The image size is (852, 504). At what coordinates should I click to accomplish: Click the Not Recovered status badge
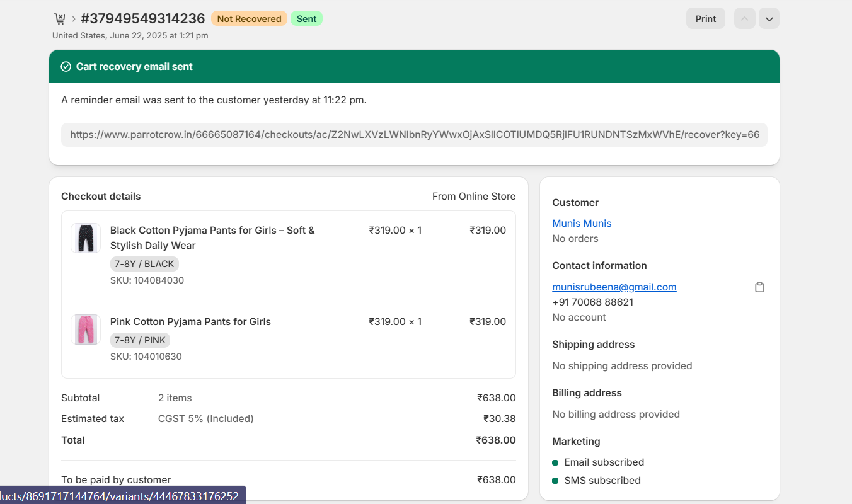pos(249,19)
